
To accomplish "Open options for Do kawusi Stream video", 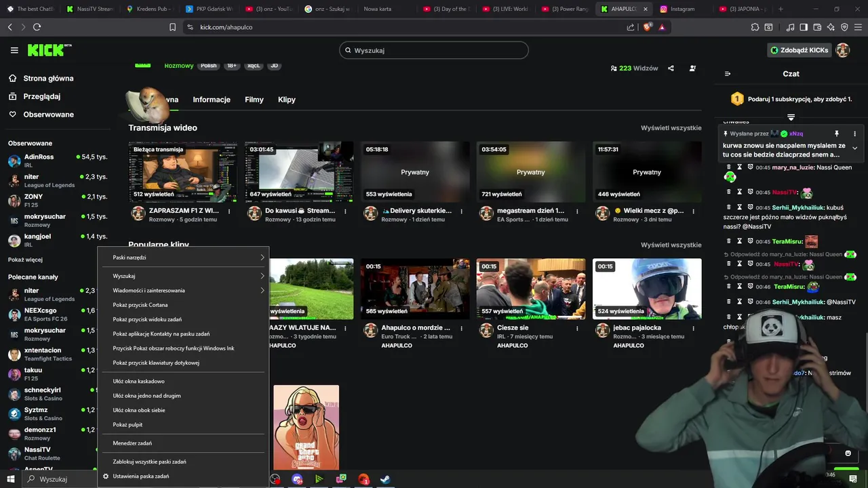I will [345, 211].
